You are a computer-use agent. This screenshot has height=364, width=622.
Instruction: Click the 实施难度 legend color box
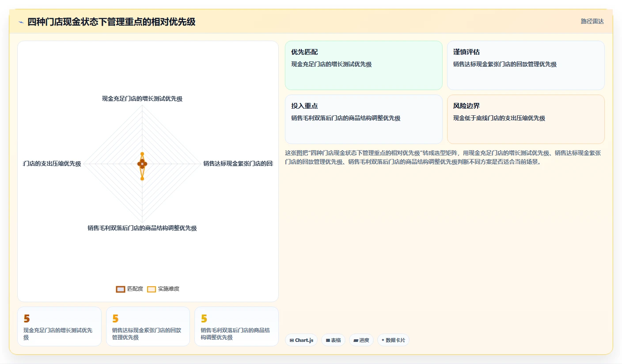[152, 289]
